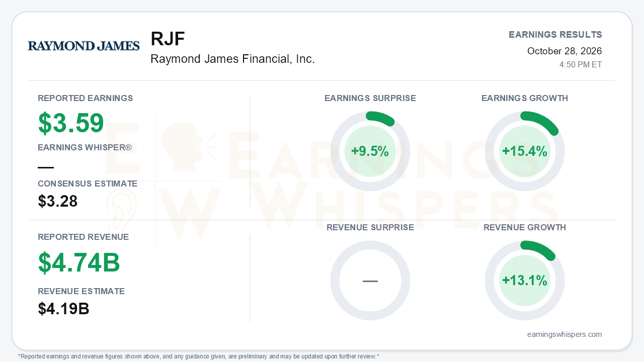Click the EARNINGS WHISPER® label
644x362 pixels.
coord(85,148)
